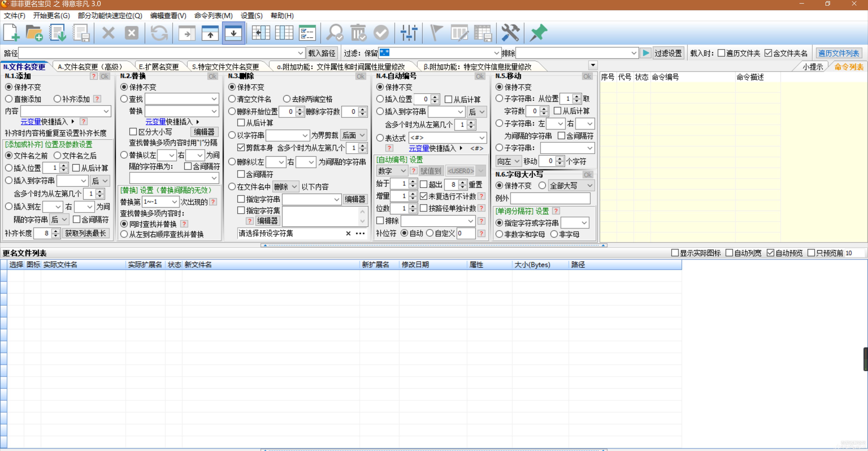This screenshot has width=868, height=451.
Task: Open the tools/wrench settings icon
Action: [510, 32]
